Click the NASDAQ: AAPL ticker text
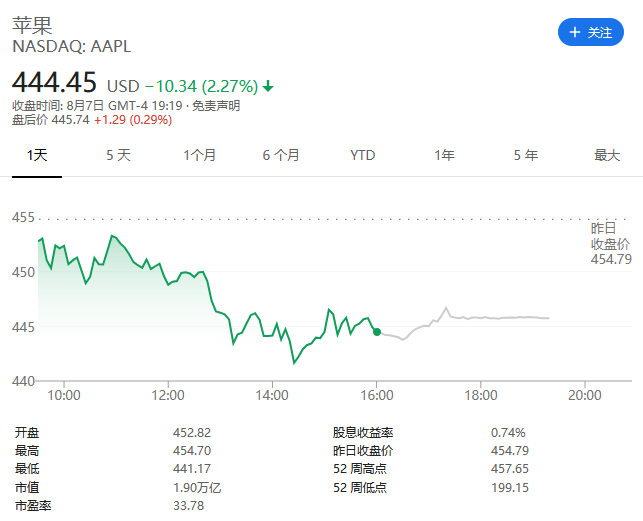The width and height of the screenshot is (643, 521). pyautogui.click(x=71, y=46)
